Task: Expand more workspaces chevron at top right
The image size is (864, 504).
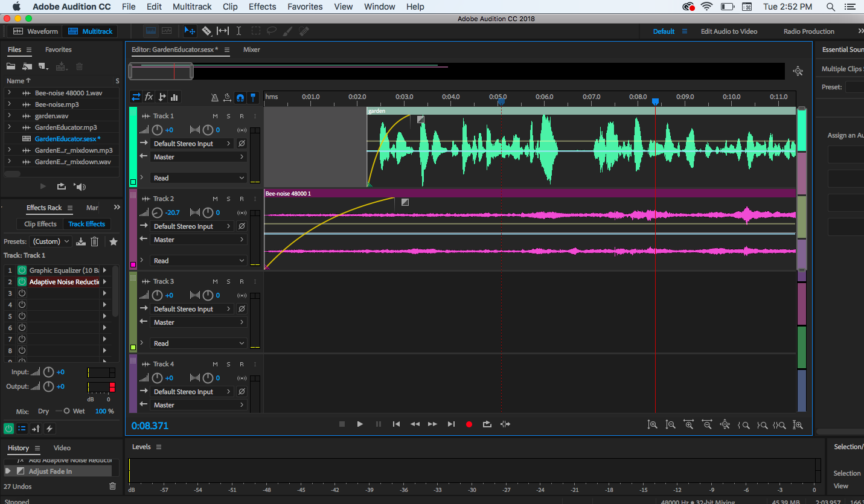Action: [x=860, y=31]
